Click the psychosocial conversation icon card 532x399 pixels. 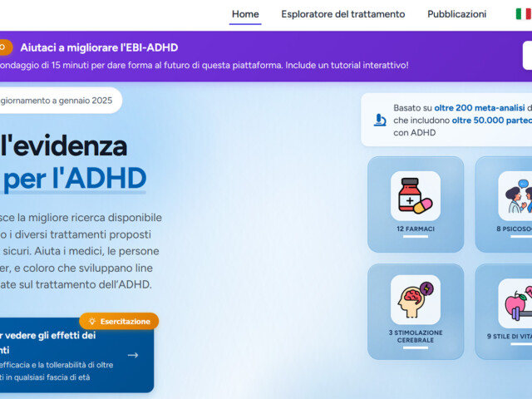click(504, 204)
